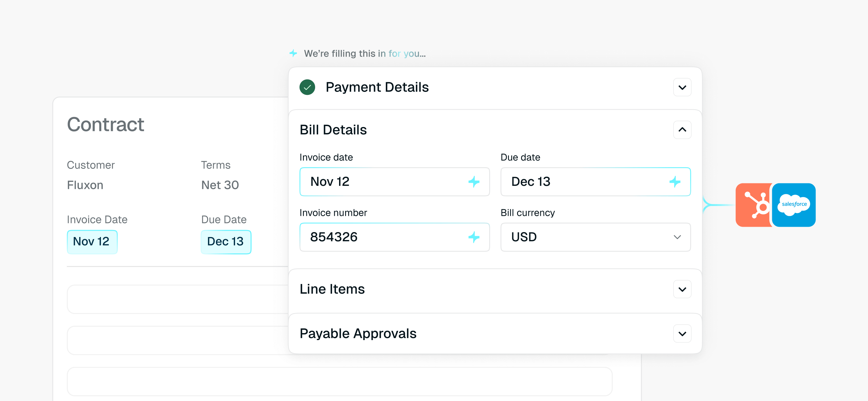
Task: Expand the Payable Approvals section chevron
Action: 682,334
